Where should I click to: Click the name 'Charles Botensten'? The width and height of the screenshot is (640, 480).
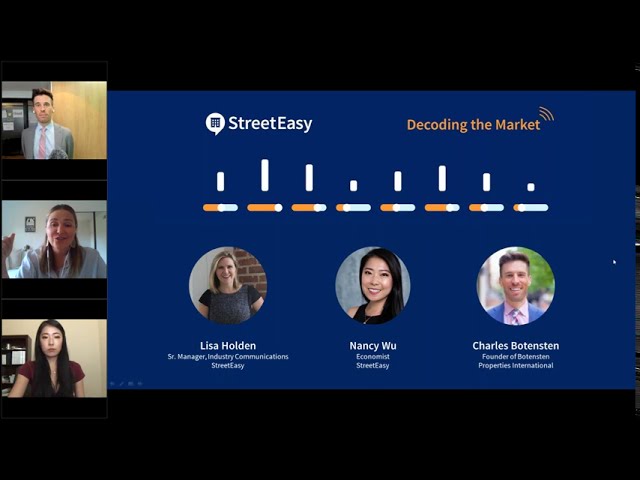tap(516, 346)
